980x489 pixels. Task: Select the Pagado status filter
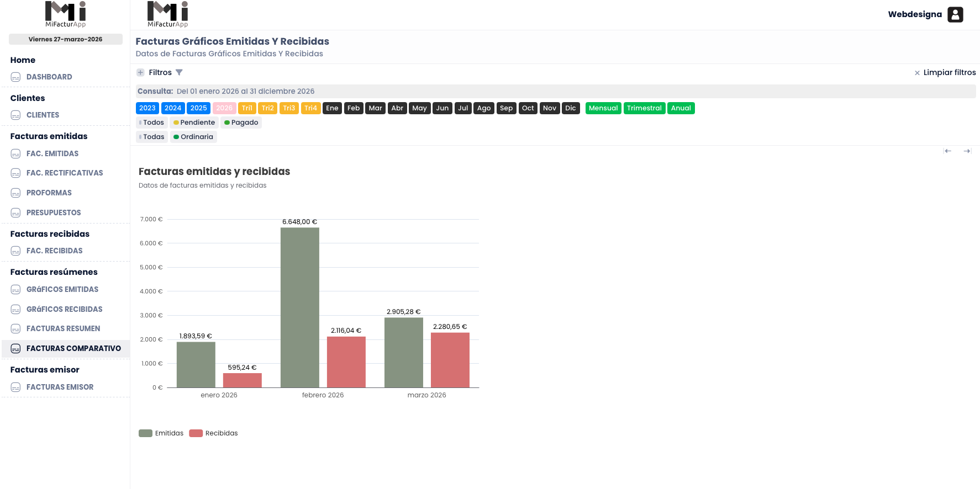241,123
